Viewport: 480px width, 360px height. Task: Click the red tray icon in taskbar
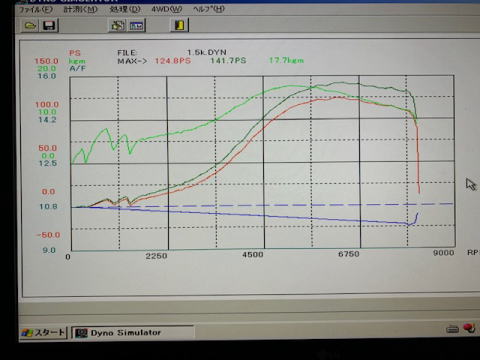(x=469, y=328)
